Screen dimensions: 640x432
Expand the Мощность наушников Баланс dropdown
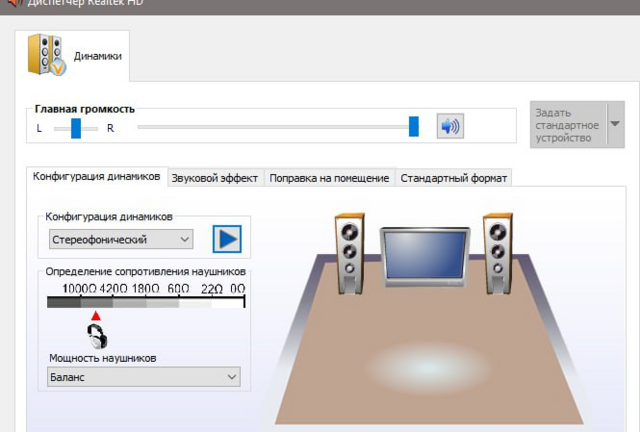(144, 377)
